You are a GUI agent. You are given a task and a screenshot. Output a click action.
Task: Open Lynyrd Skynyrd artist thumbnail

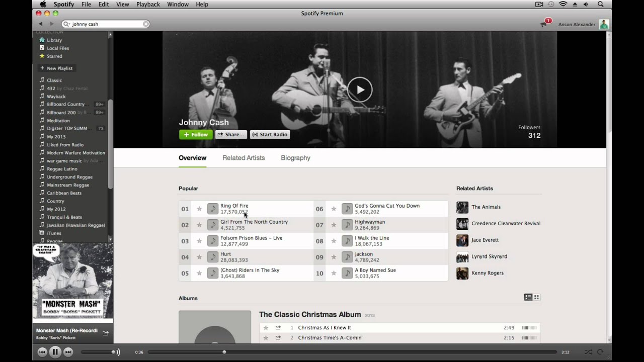462,256
